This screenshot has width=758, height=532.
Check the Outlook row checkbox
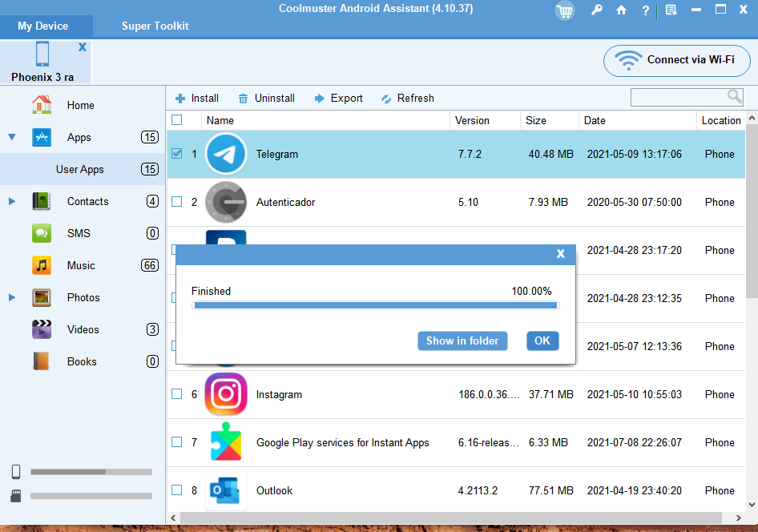[x=177, y=490]
